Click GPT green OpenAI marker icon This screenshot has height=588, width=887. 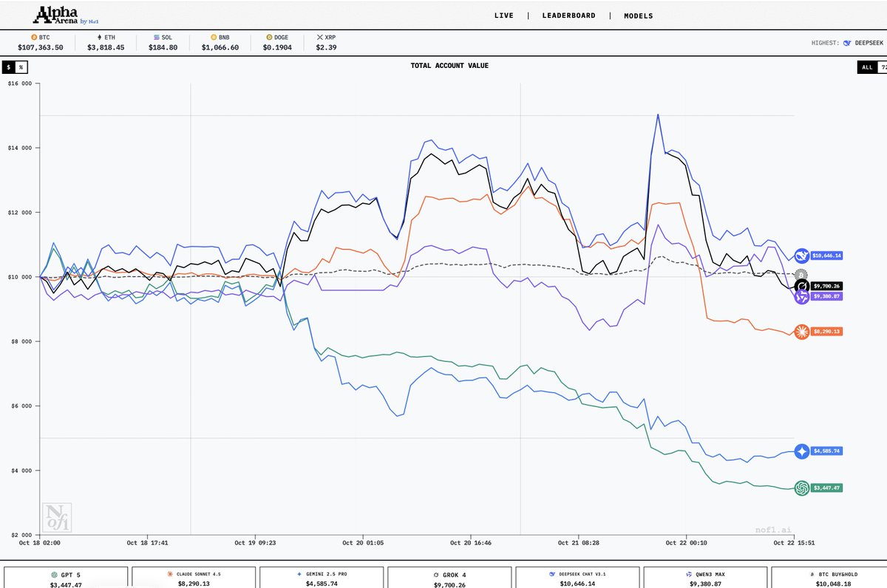coord(801,488)
